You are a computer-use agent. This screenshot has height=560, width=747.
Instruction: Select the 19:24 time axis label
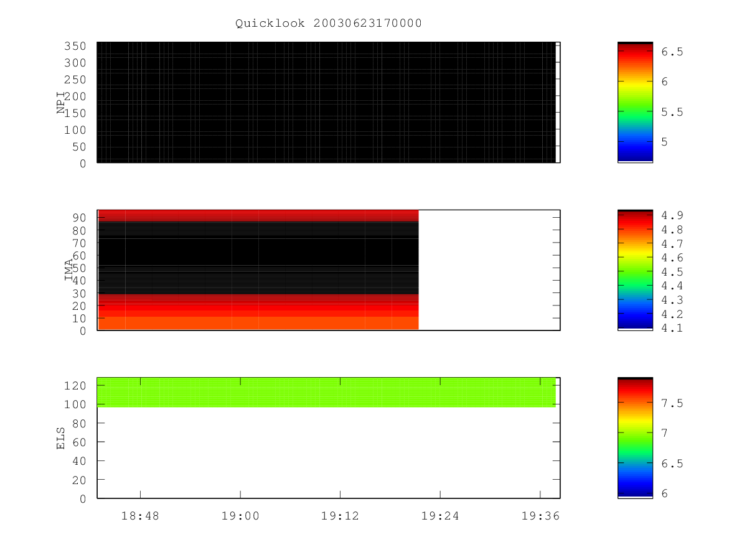(440, 516)
